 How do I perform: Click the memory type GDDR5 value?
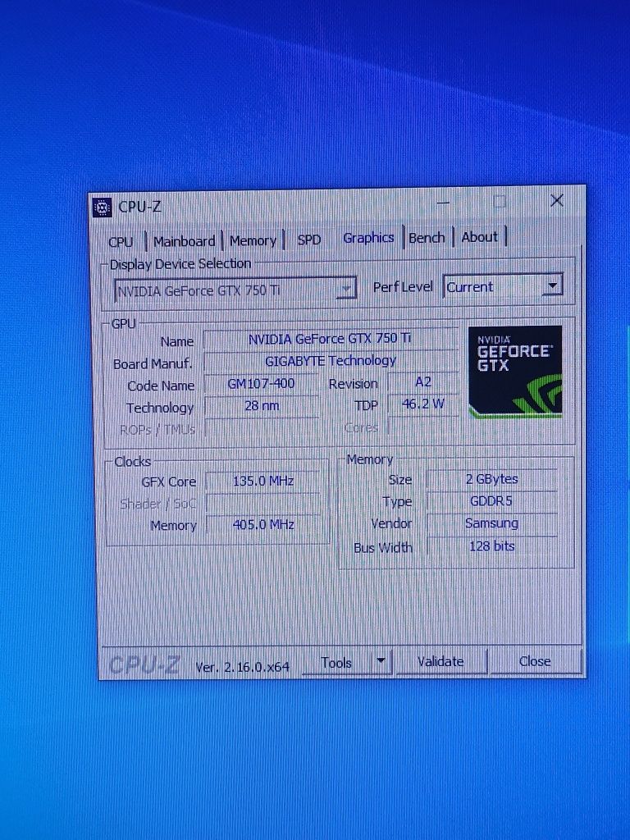pos(492,501)
